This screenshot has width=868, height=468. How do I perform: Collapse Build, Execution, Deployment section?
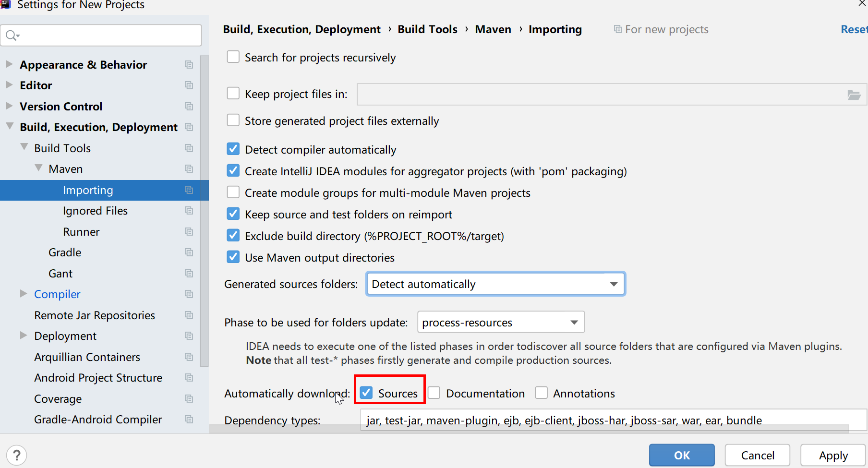coord(9,126)
